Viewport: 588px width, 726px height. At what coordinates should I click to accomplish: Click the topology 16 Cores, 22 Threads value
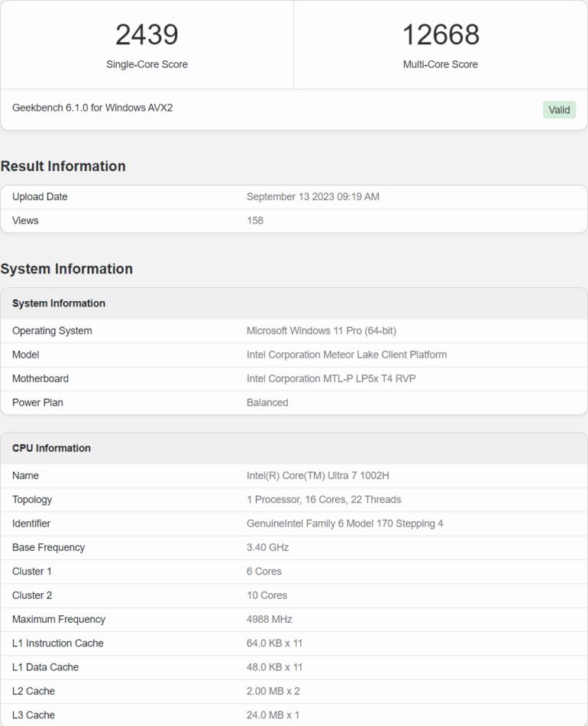tap(323, 499)
